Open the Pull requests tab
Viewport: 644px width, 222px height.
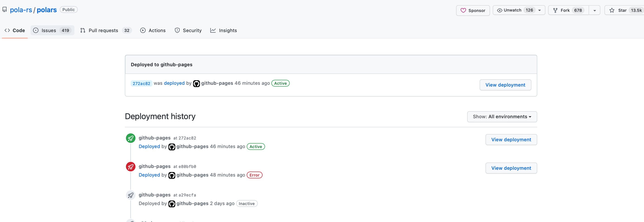click(x=106, y=30)
